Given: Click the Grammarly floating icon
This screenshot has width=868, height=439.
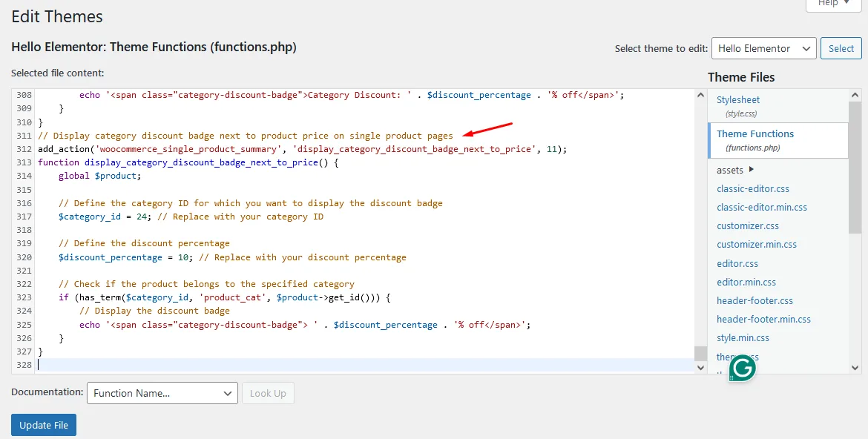Looking at the screenshot, I should (x=743, y=368).
